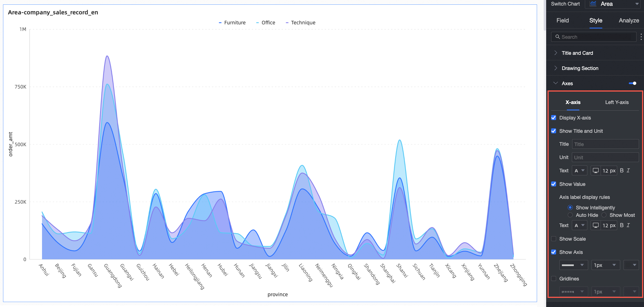This screenshot has height=307, width=644.
Task: Click the device icon in title Text row
Action: coord(596,171)
